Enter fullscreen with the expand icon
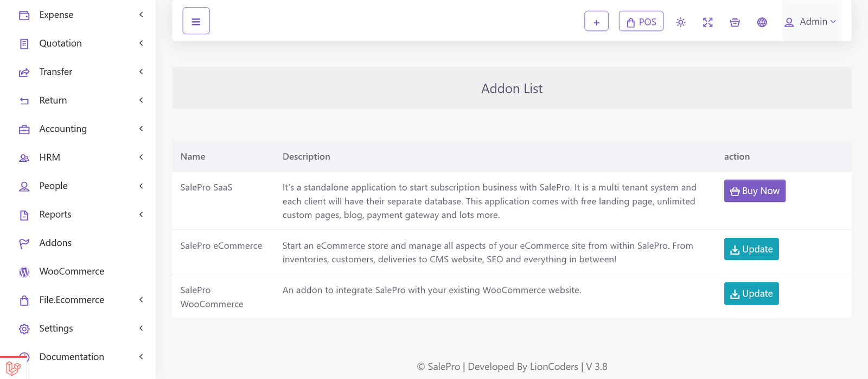The height and width of the screenshot is (379, 868). pyautogui.click(x=707, y=22)
